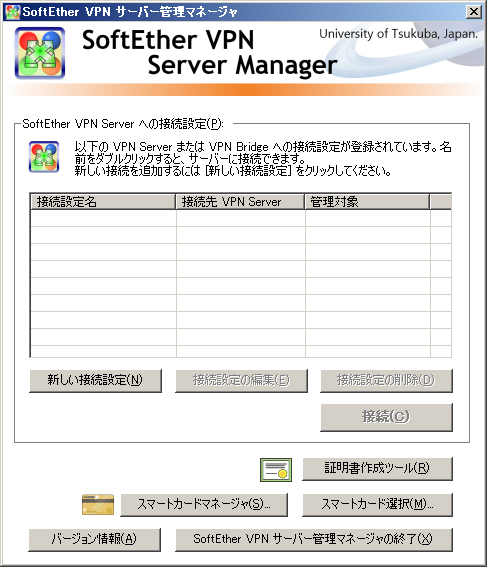
Task: Show バージョン情報(A) version info
Action: 94,540
